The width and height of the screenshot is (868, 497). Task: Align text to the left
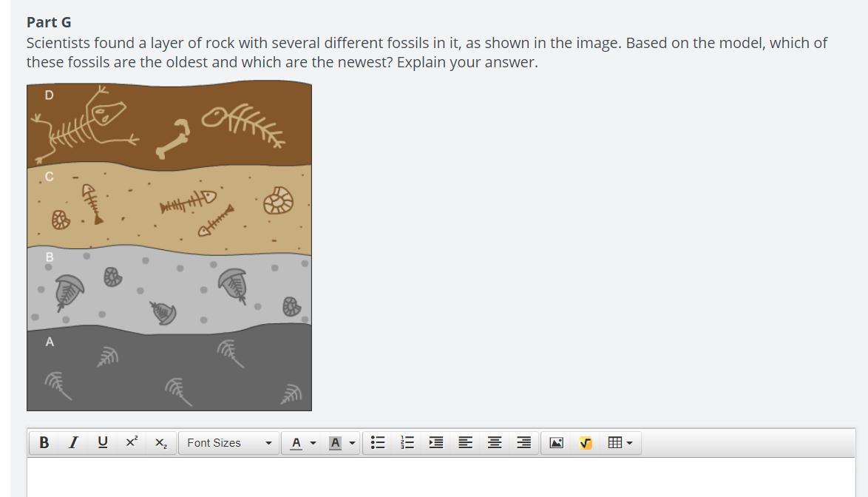(x=465, y=443)
